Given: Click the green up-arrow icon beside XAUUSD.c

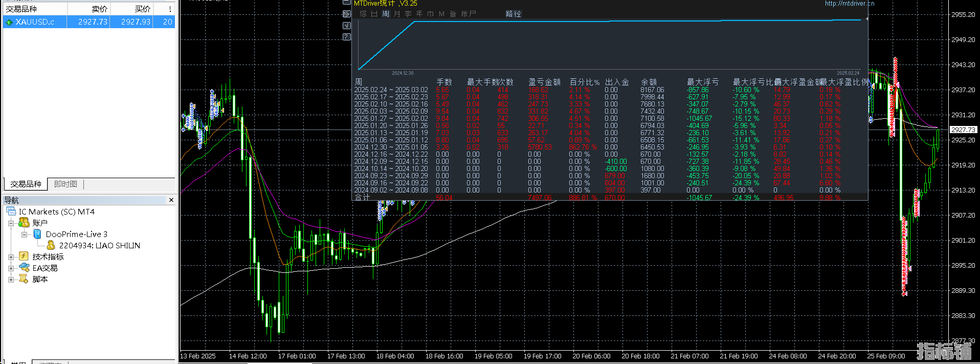Looking at the screenshot, I should [9, 22].
